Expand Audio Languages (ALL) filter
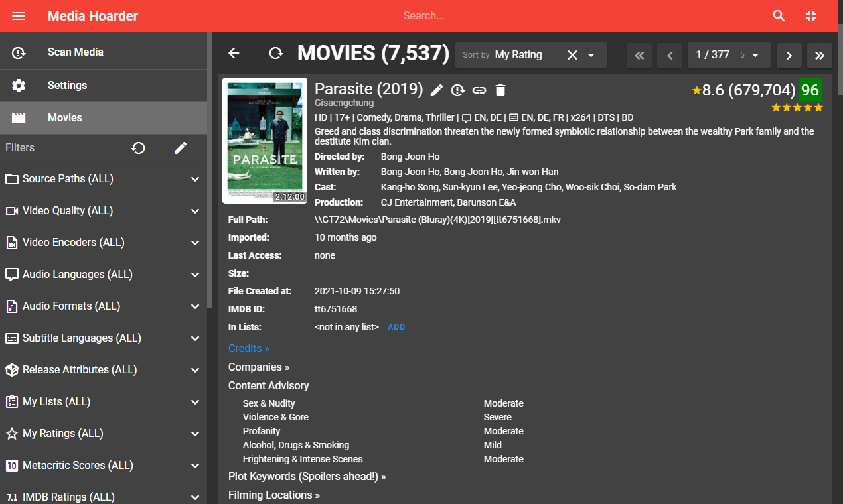 coord(104,275)
